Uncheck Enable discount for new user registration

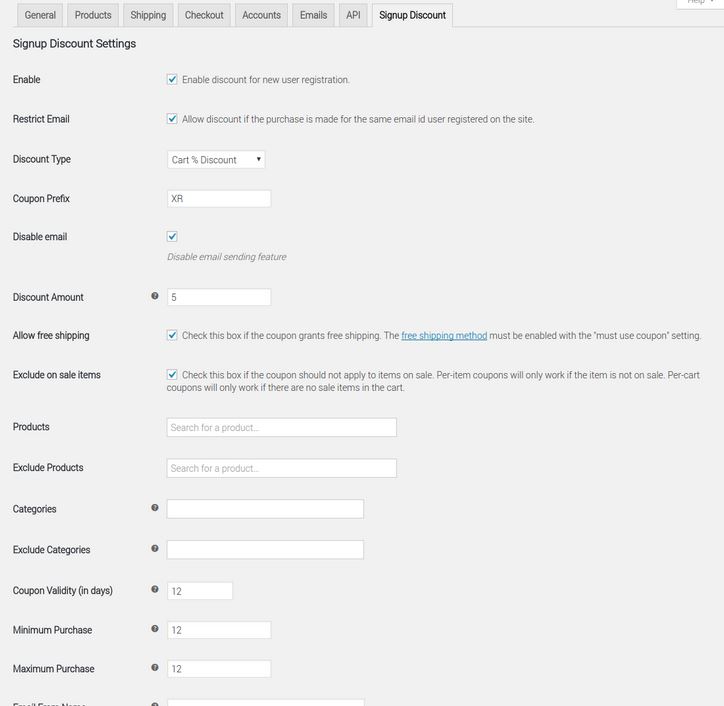point(172,79)
